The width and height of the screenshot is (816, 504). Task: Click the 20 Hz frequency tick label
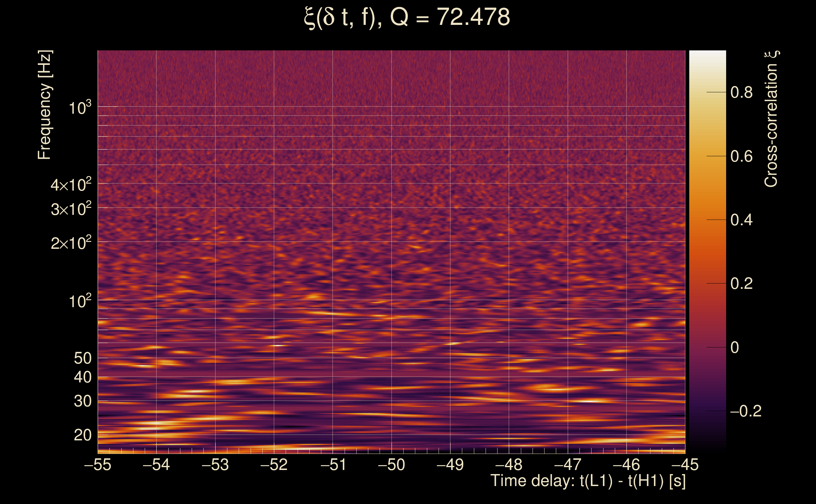[x=82, y=435]
